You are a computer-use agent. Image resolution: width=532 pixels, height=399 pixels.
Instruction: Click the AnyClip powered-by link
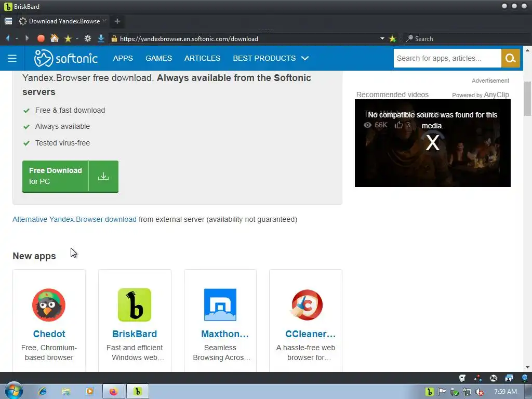coord(496,95)
